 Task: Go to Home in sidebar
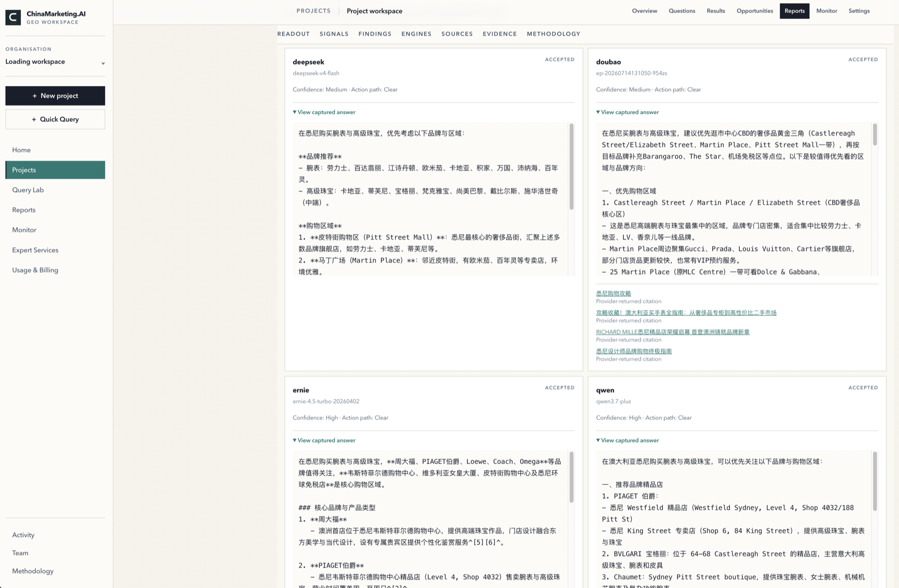(55, 150)
